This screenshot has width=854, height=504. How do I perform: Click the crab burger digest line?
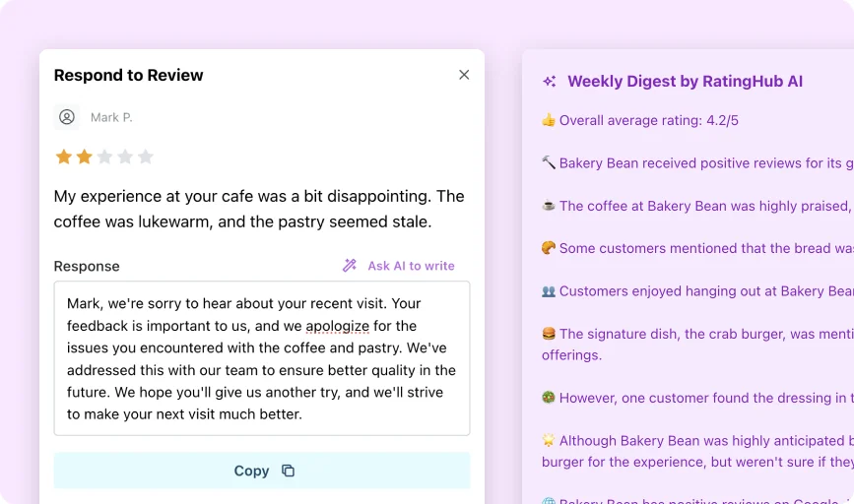pyautogui.click(x=695, y=335)
